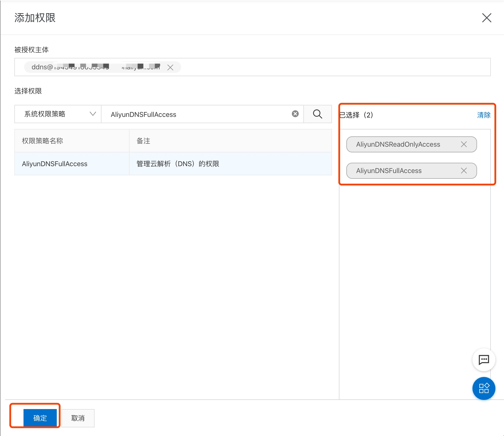Viewport: 504px width, 436px height.
Task: Remove the selected AliyunDNSFullAccess policy chip
Action: pos(464,171)
